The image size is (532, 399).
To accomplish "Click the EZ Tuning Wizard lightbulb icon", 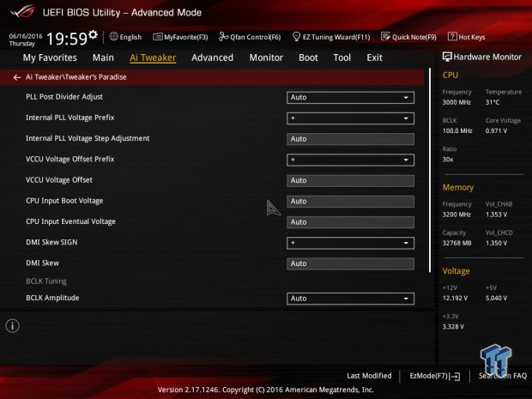I will coord(296,36).
